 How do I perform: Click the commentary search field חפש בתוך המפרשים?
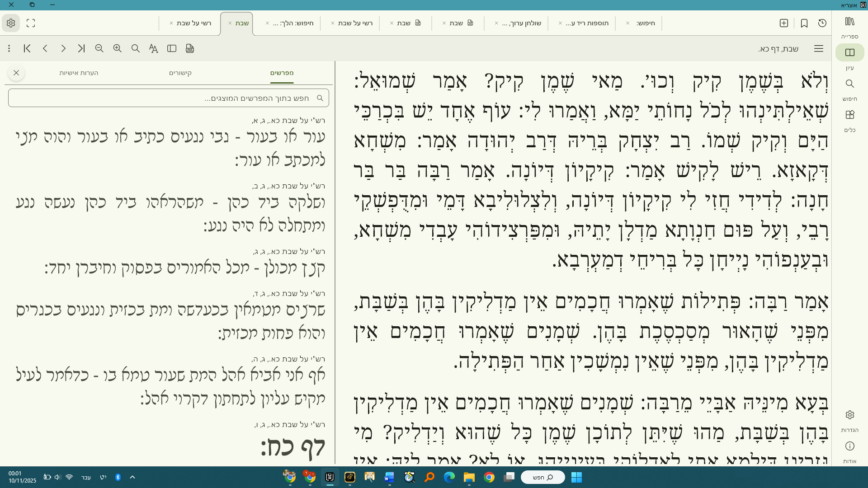tap(167, 98)
